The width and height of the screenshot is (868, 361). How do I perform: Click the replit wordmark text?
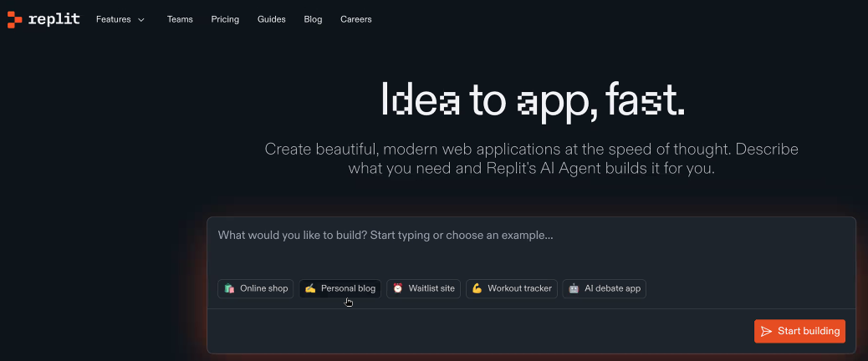pos(54,18)
